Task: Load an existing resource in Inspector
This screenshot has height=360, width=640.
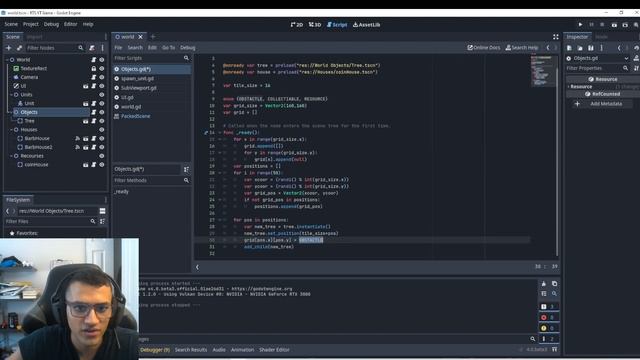Action: click(580, 48)
